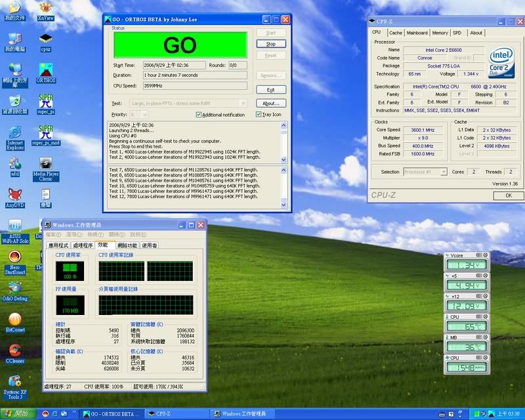The image size is (525, 420).
Task: Open the XnView desktop icon
Action: 45,11
